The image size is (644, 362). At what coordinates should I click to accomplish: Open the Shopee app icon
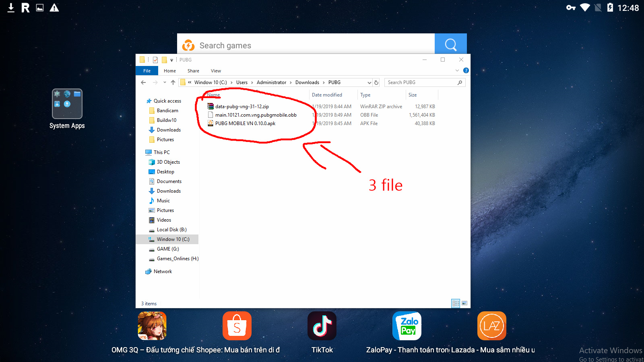click(237, 326)
